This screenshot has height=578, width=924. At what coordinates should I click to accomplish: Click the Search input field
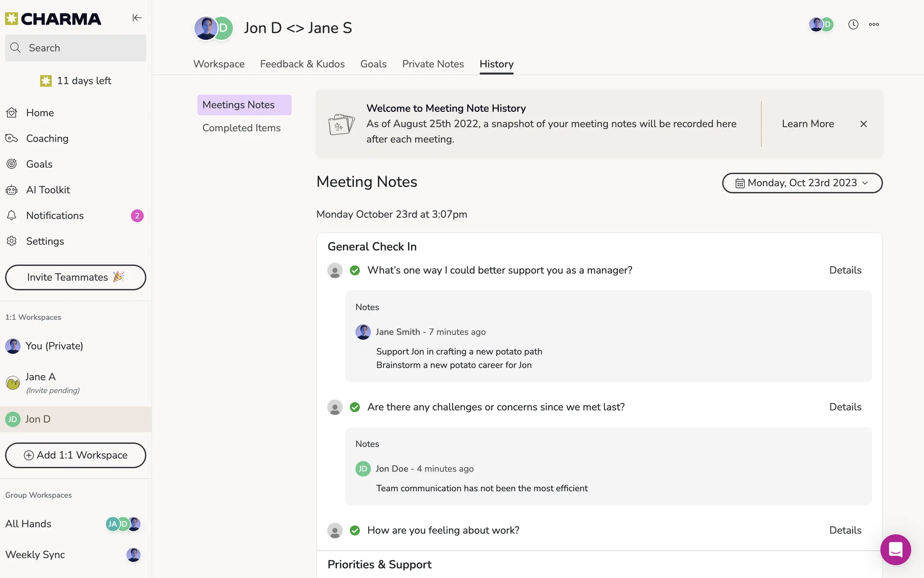pos(76,48)
